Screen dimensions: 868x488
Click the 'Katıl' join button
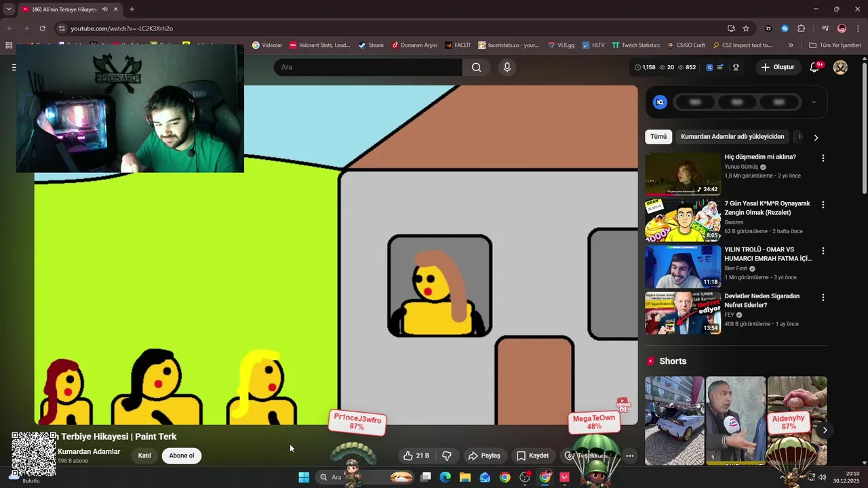144,455
